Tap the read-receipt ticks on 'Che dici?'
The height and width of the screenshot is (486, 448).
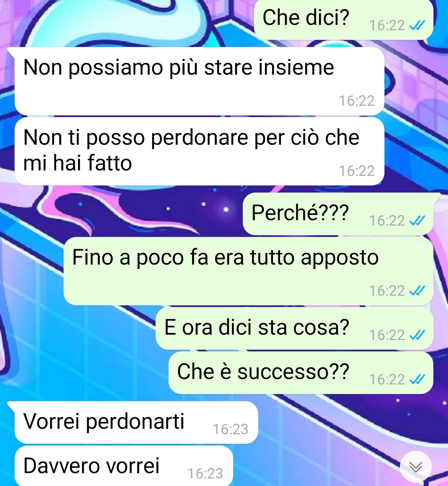point(417,25)
